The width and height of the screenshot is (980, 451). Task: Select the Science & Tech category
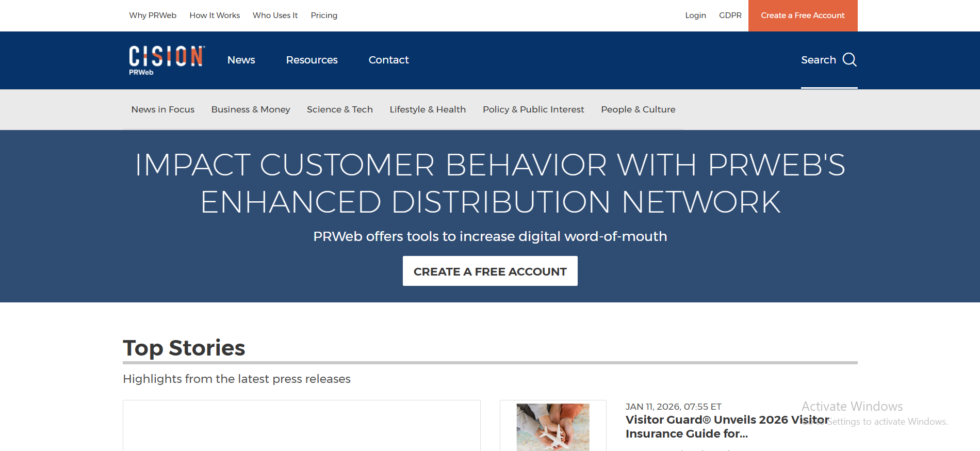point(340,109)
